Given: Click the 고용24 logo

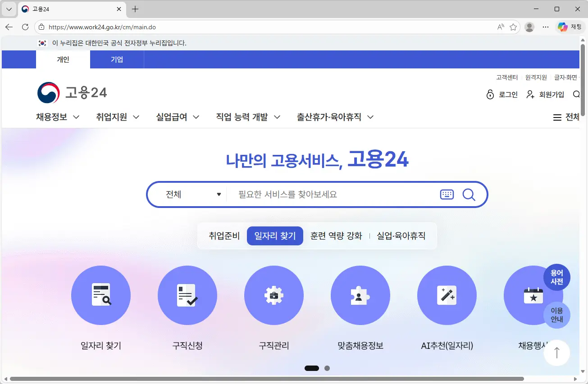Looking at the screenshot, I should point(72,93).
